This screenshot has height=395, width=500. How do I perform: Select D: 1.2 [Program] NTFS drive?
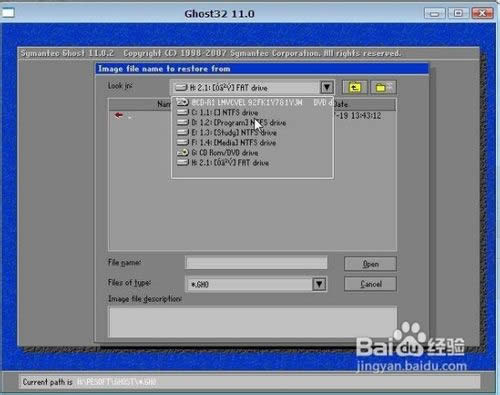tap(253, 122)
